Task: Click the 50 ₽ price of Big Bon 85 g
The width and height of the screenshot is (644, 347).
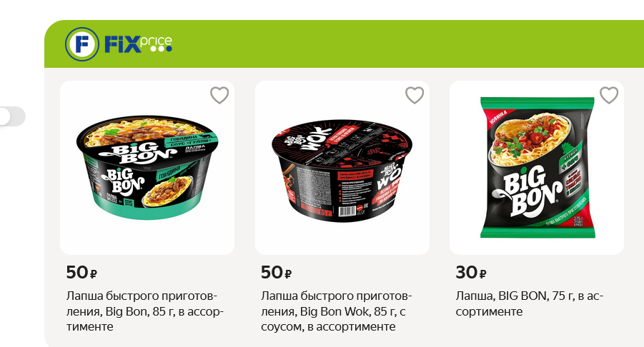Action: point(81,272)
